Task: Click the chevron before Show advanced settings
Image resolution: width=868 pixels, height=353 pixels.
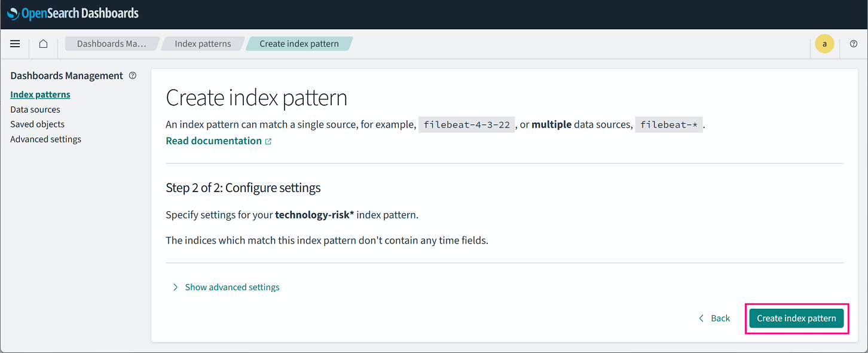Action: [x=175, y=287]
